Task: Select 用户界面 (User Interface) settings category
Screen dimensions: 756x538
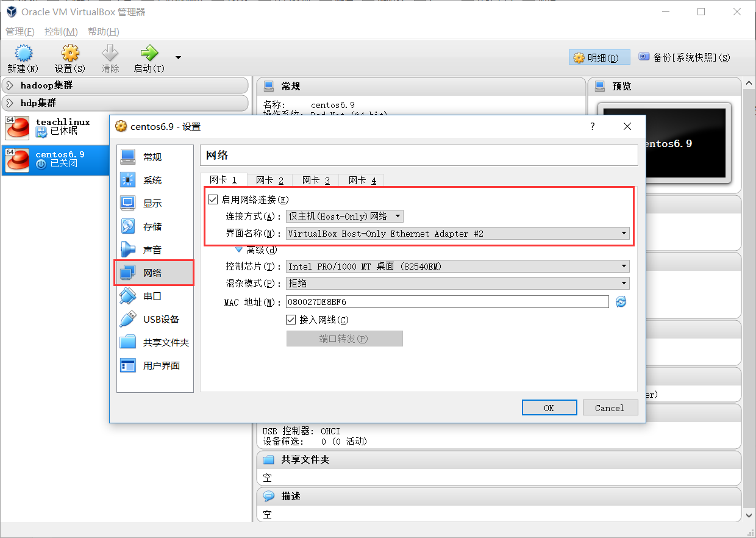Action: [x=155, y=365]
